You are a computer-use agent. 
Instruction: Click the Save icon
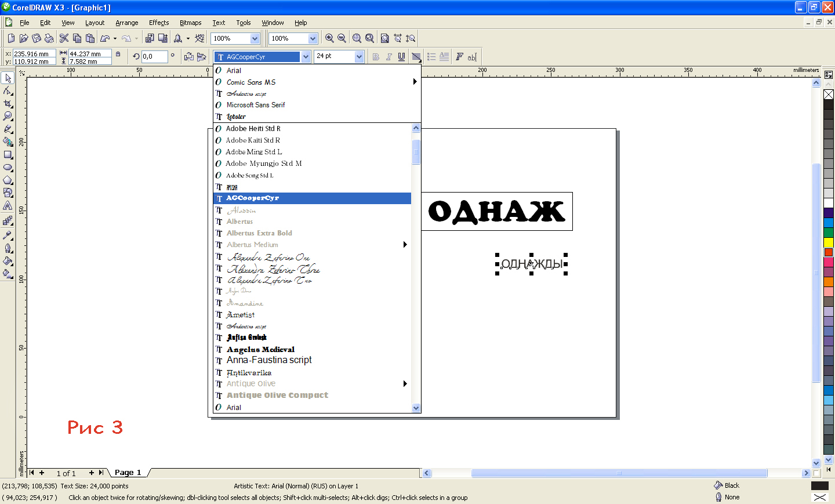point(37,38)
